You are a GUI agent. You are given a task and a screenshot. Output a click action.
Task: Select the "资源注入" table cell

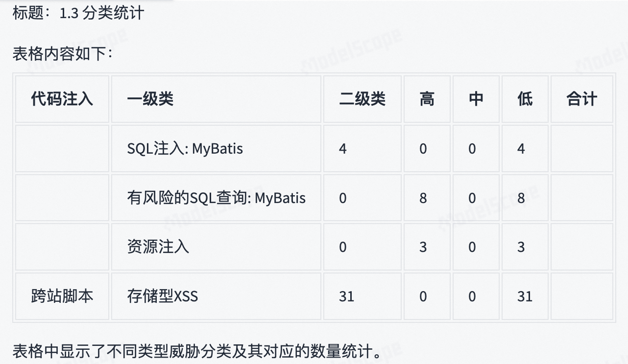click(158, 247)
